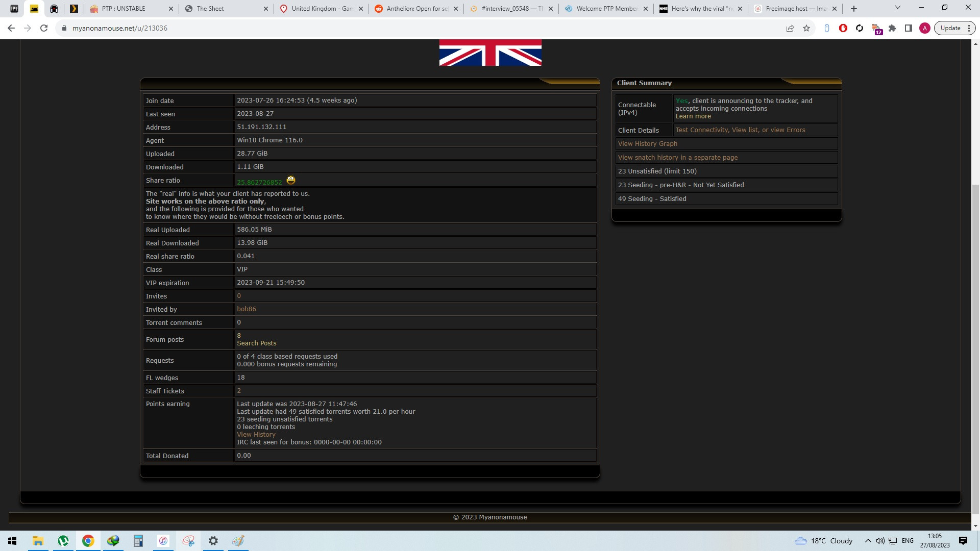980x551 pixels.
Task: Click the share page icon
Action: [x=790, y=28]
